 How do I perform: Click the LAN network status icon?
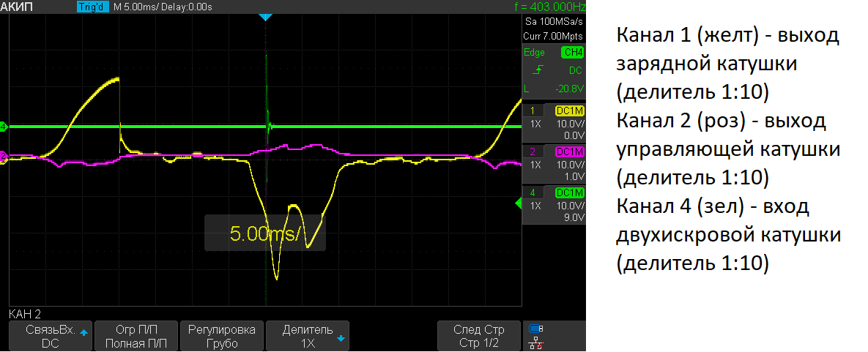(x=536, y=342)
